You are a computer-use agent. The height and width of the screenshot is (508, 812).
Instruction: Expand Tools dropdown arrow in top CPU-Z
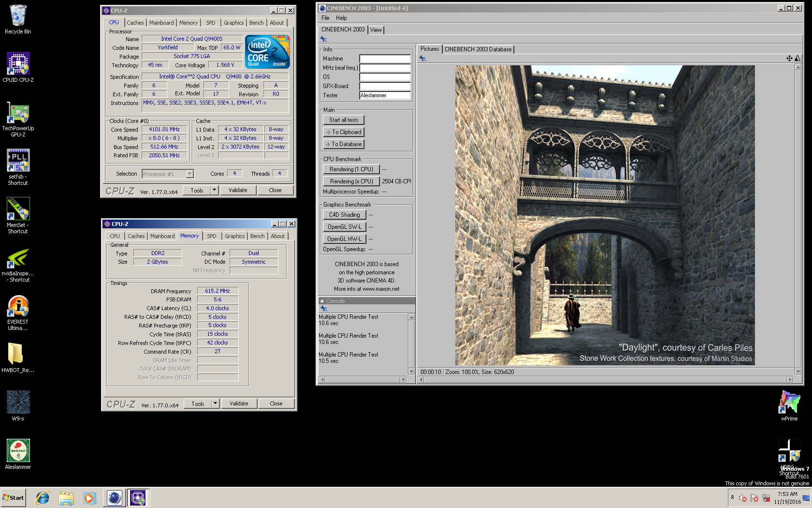click(x=214, y=190)
